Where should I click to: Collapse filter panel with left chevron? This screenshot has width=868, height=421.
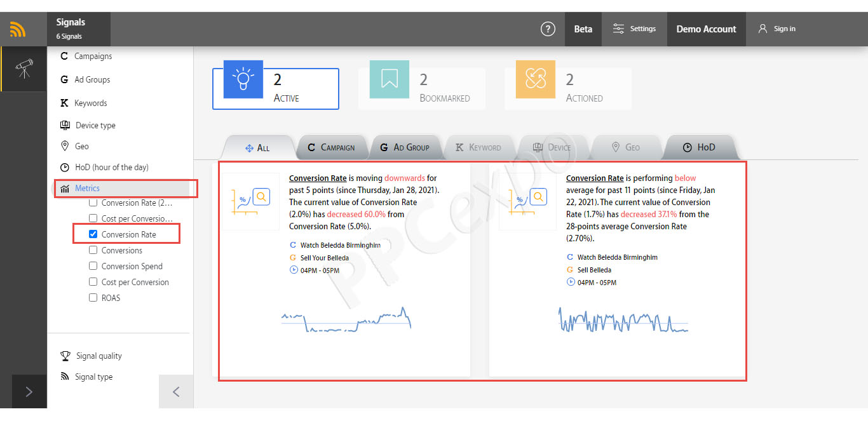coord(176,392)
